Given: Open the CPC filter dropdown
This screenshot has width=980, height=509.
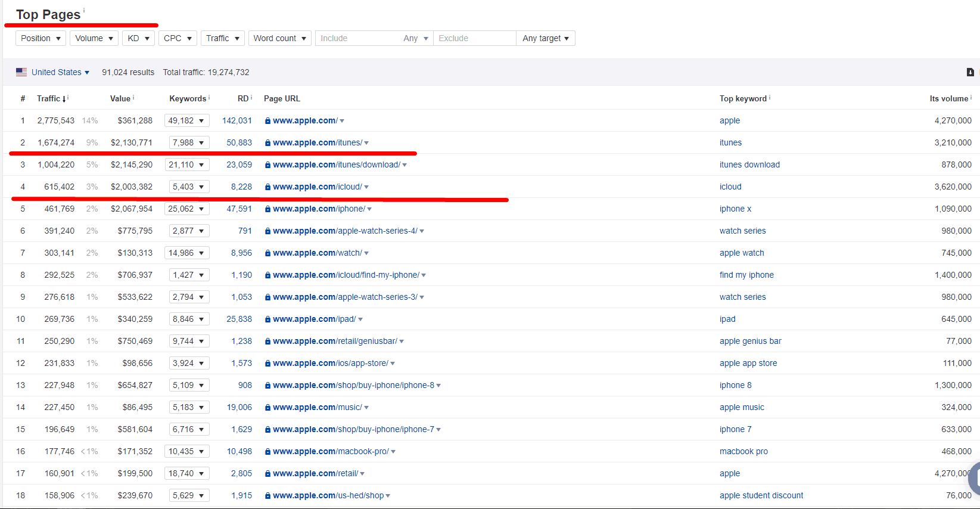Looking at the screenshot, I should pyautogui.click(x=178, y=38).
